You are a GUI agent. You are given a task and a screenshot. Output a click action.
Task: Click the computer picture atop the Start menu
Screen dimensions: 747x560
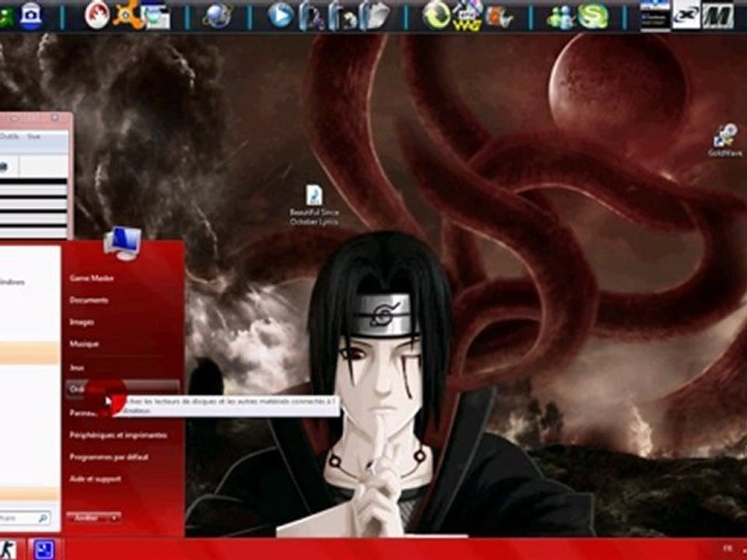pyautogui.click(x=123, y=243)
